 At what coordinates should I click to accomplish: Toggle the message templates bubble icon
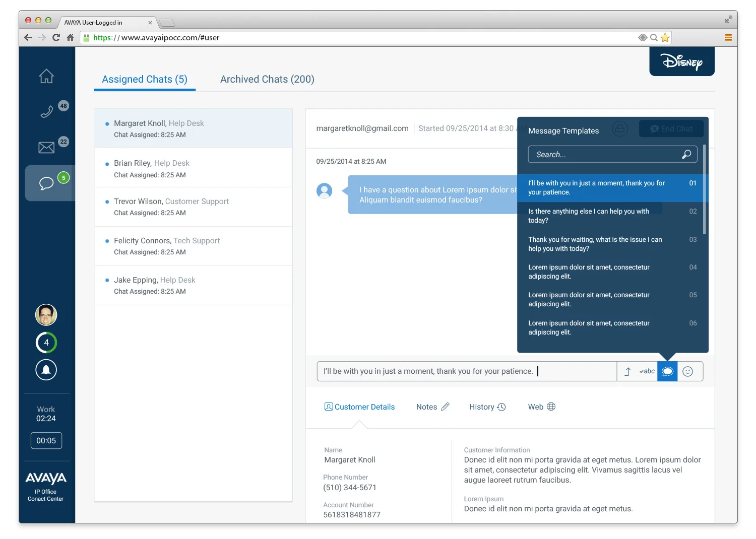point(667,371)
